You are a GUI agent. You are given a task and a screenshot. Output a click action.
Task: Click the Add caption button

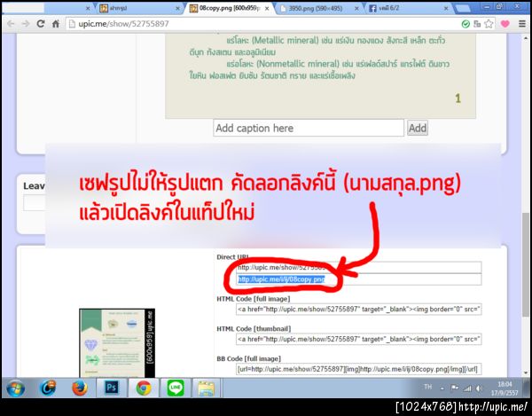tap(418, 128)
